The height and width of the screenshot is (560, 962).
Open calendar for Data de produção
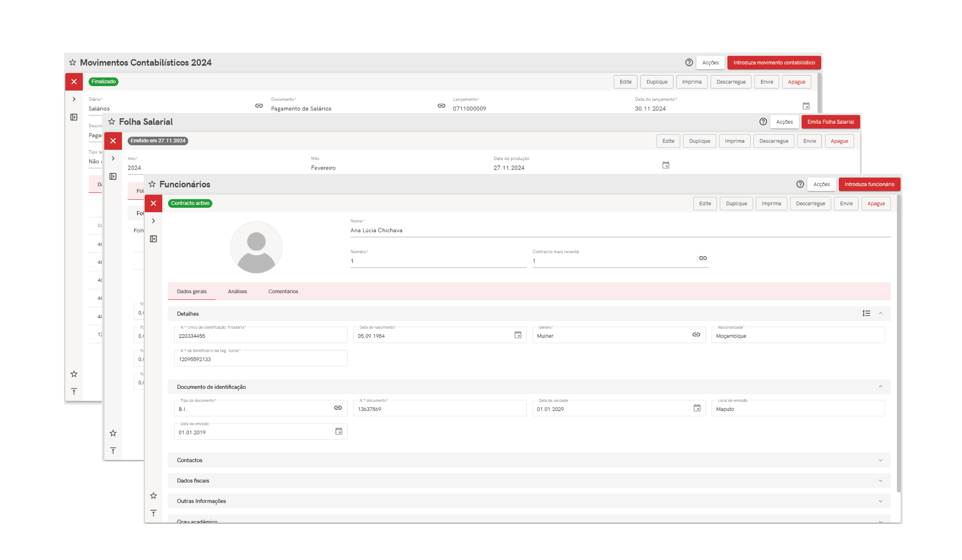[x=666, y=165]
